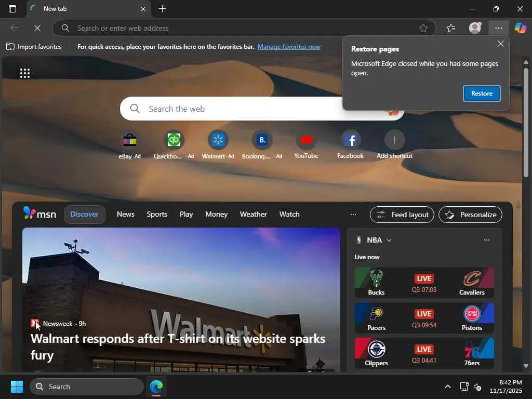532x399 pixels.
Task: Open the Edge taskbar icon
Action: tap(156, 387)
